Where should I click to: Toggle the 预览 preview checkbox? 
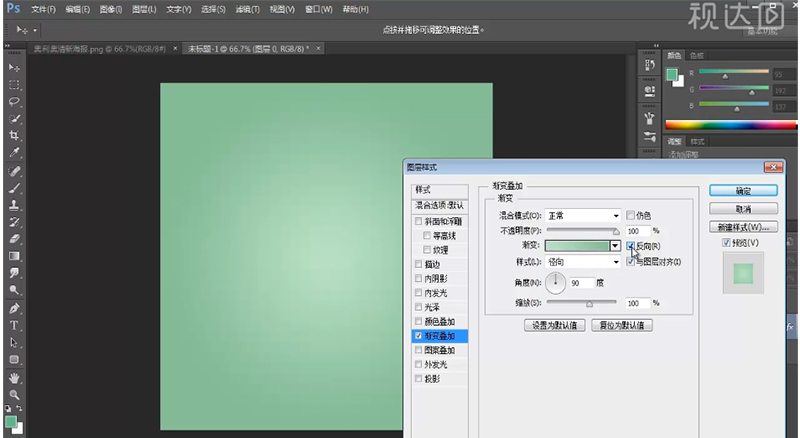tap(726, 242)
